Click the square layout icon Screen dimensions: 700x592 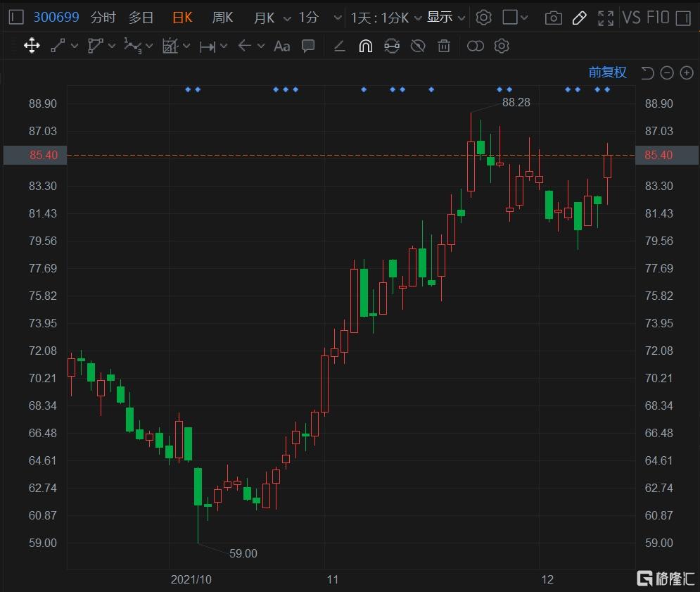pos(510,18)
